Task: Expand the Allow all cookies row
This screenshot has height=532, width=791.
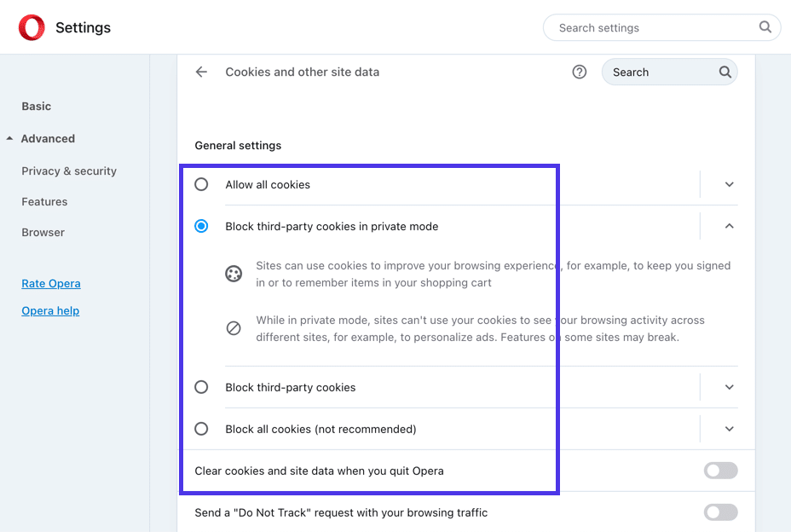Action: 729,184
